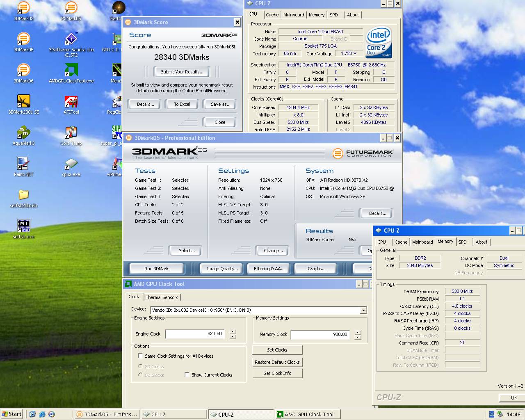Image resolution: width=525 pixels, height=420 pixels.
Task: Open the GPU Device dropdown list
Action: pyautogui.click(x=363, y=310)
